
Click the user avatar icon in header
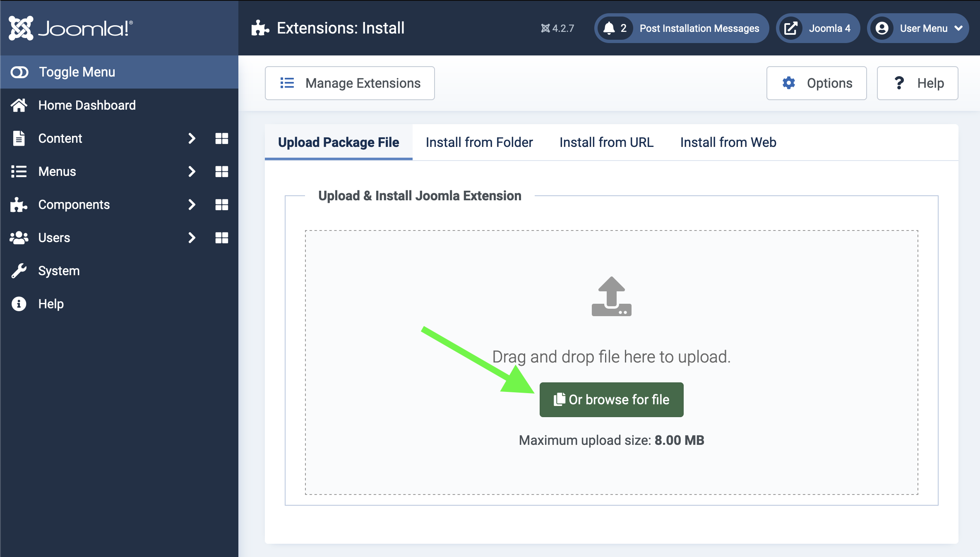882,28
